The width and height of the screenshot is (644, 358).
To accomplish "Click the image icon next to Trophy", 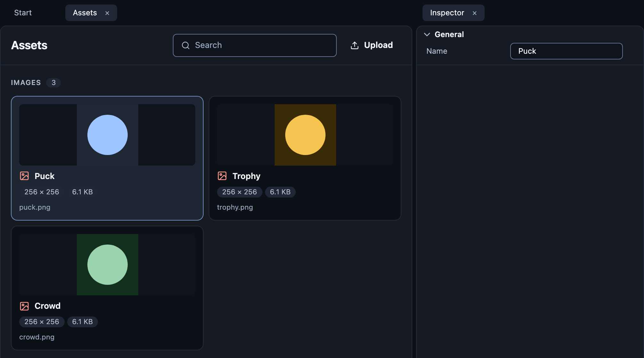I will pyautogui.click(x=222, y=176).
